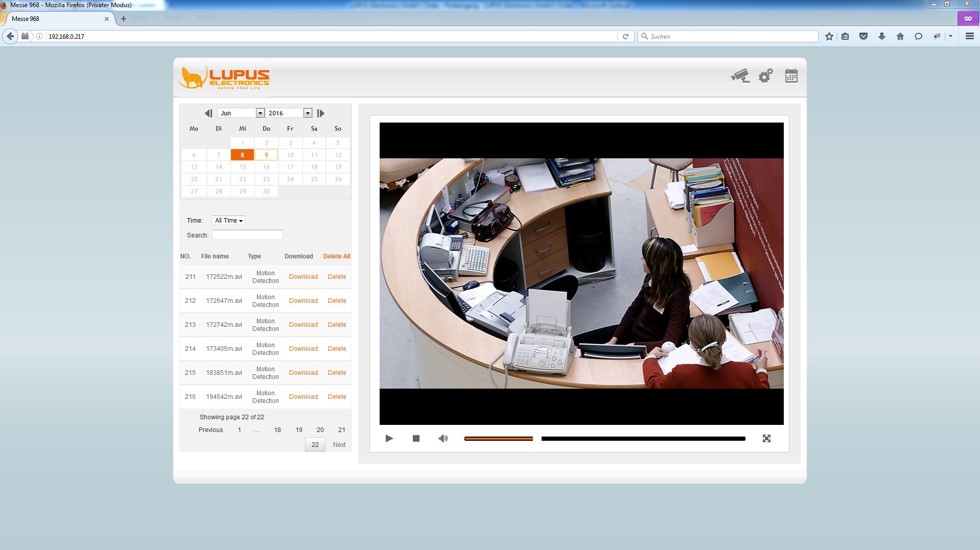Play the recorded video
Image resolution: width=980 pixels, height=550 pixels.
point(389,438)
